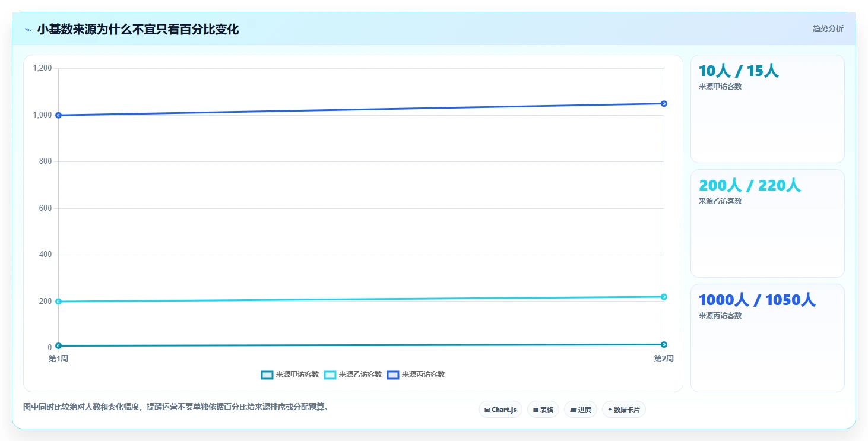The image size is (868, 441).
Task: Click the 1,200 y-axis label
Action: (43, 68)
